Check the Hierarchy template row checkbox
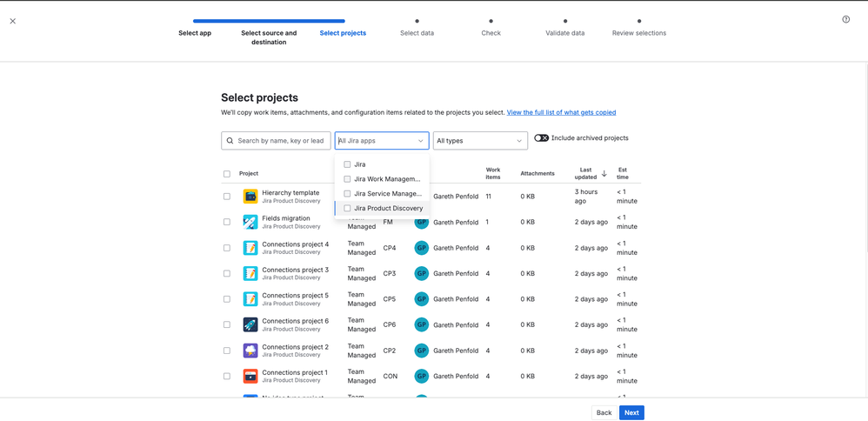The width and height of the screenshot is (868, 421). click(227, 196)
